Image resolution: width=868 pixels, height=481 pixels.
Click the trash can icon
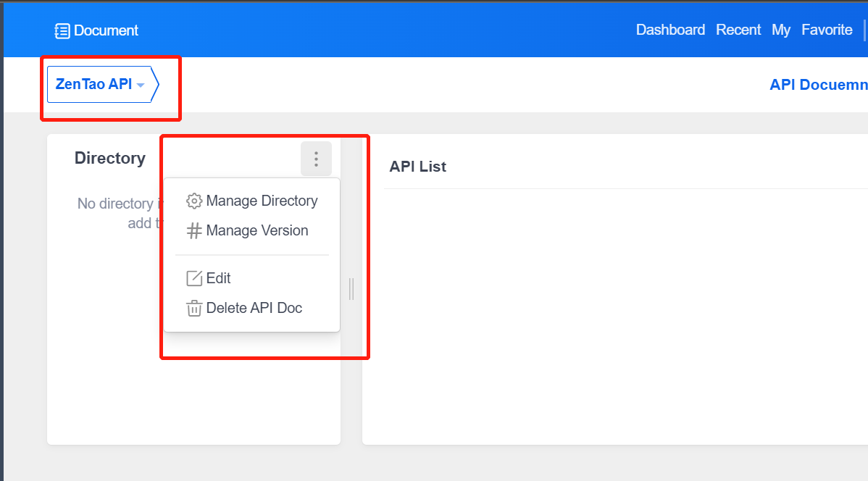(193, 309)
